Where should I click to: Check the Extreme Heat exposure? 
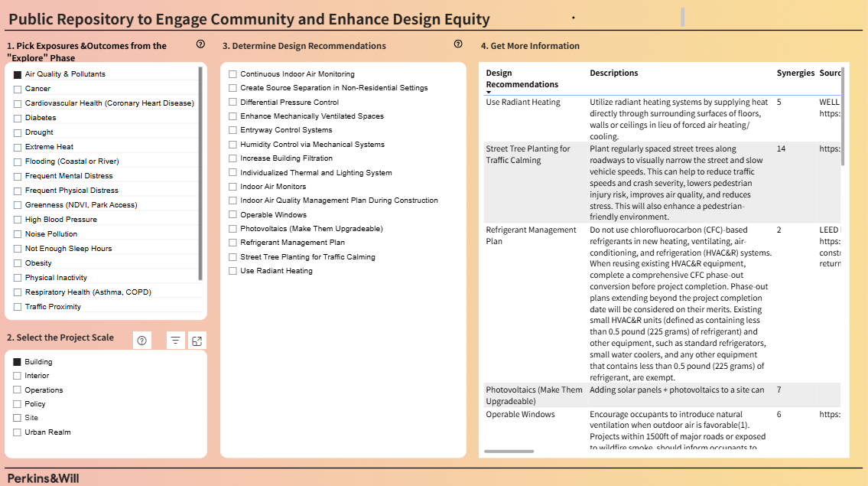tap(18, 147)
